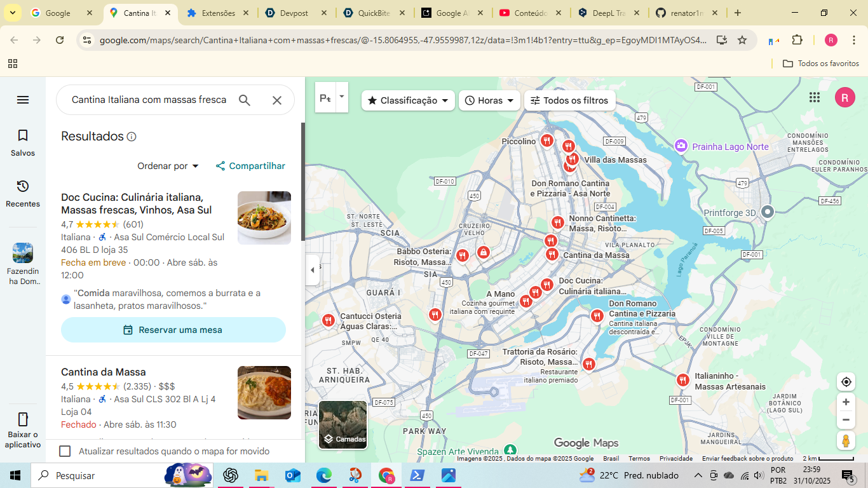The height and width of the screenshot is (488, 868).
Task: Clear the search with the X icon
Action: pyautogui.click(x=277, y=100)
